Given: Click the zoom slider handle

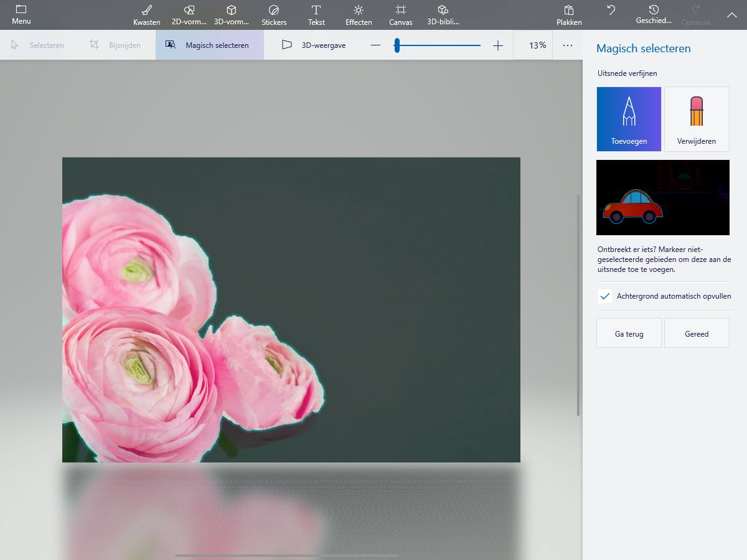Looking at the screenshot, I should coord(397,45).
